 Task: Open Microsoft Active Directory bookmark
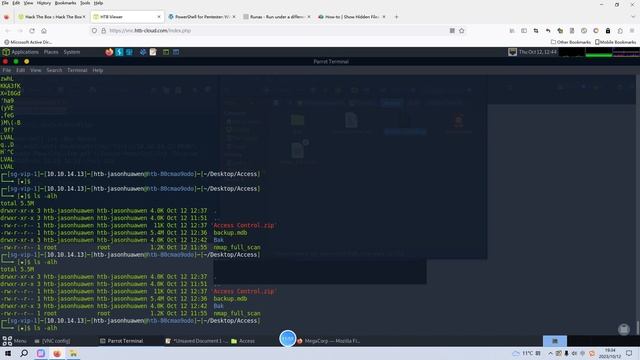[x=28, y=42]
